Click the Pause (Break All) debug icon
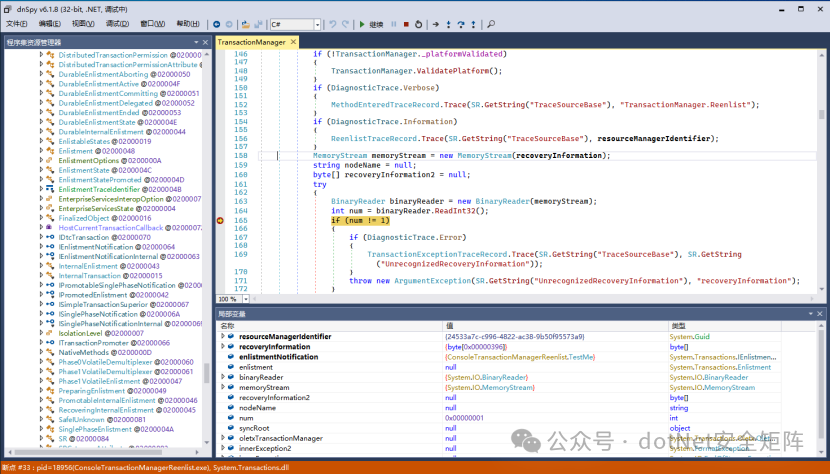The width and height of the screenshot is (830, 474). pos(394,23)
